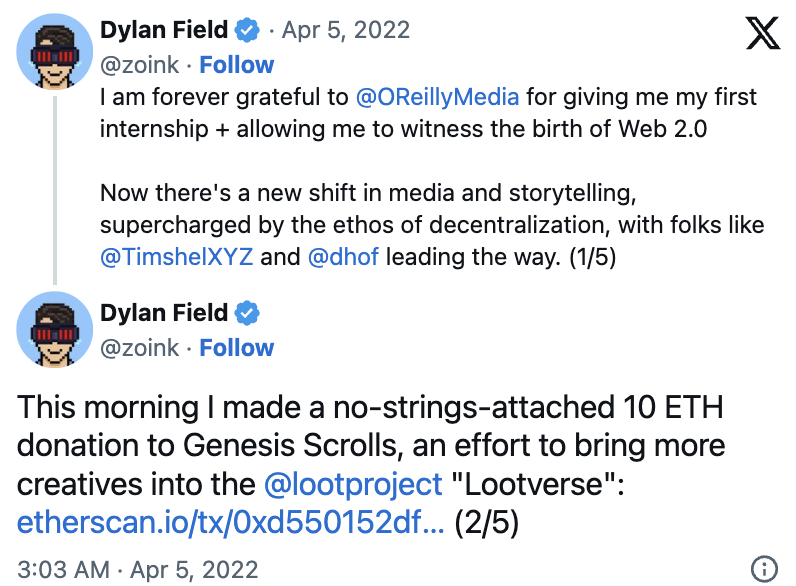
Task: Click the verified badge in the first tweet
Action: (248, 30)
